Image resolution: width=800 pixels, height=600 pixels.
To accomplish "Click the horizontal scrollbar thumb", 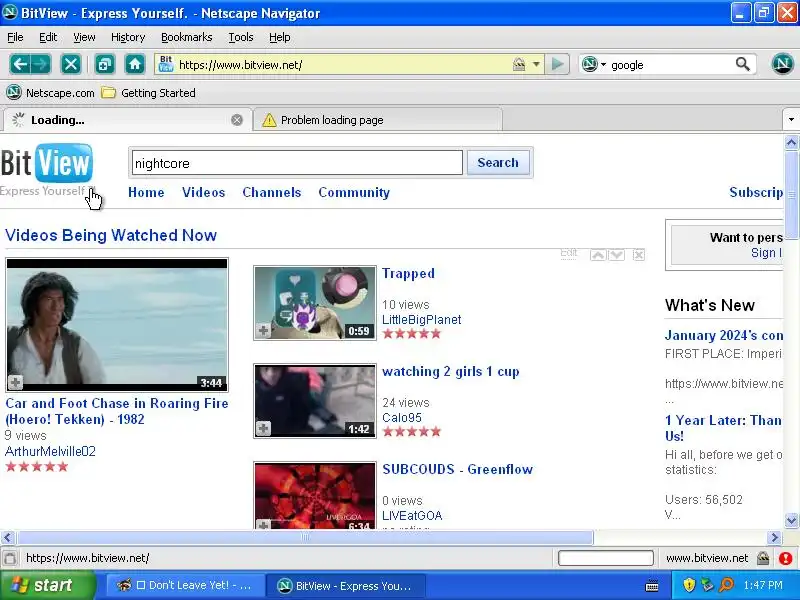I will 305,537.
